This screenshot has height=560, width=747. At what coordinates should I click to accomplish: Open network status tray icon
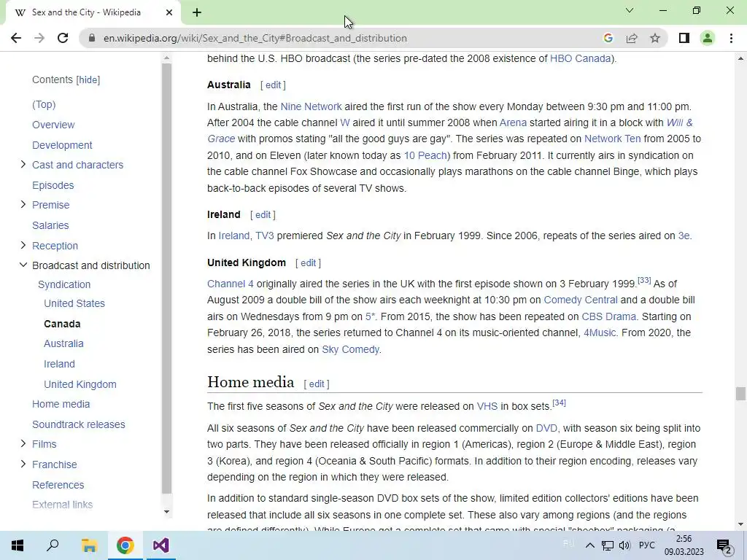608,545
